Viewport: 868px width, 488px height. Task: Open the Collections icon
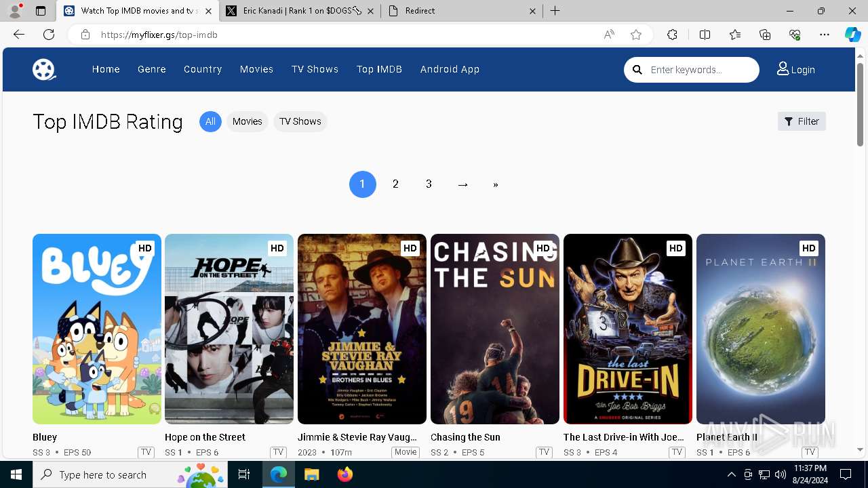pos(765,35)
